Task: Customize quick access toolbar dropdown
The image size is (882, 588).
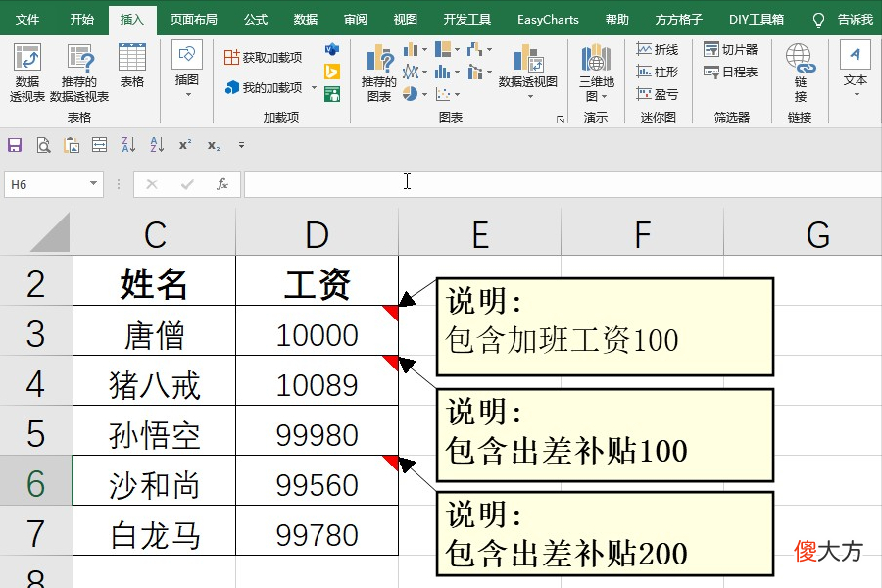Action: [x=241, y=145]
